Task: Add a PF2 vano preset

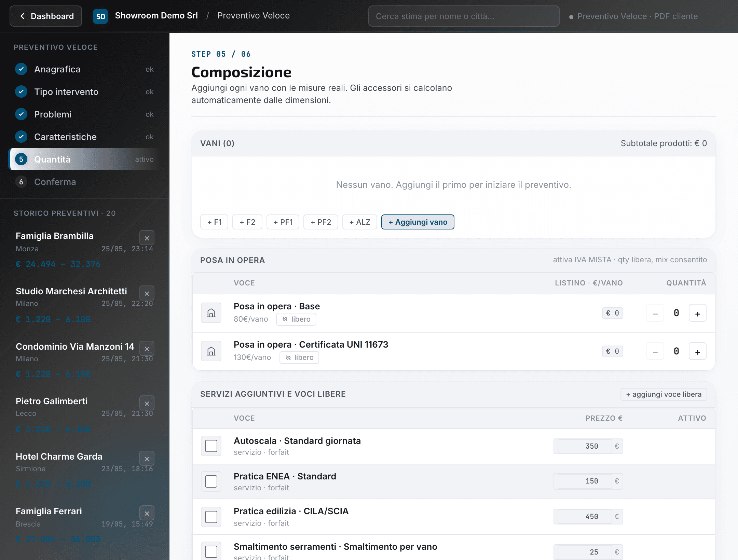Action: coord(321,222)
